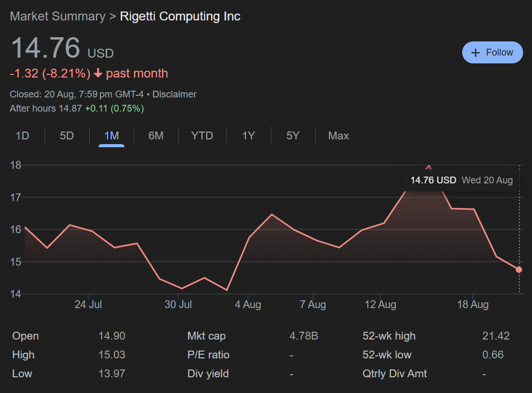Click the red data point at chart end
Viewport: 532px width, 393px height.
(519, 270)
